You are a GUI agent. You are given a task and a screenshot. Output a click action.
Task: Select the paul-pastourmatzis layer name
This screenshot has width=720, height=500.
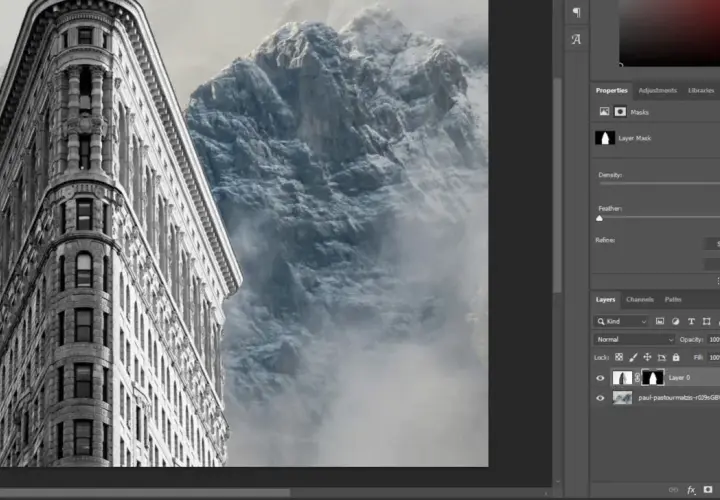pyautogui.click(x=679, y=398)
